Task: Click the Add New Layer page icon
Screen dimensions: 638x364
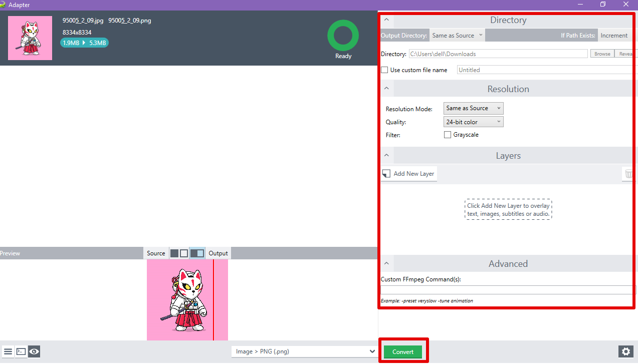Action: point(386,174)
